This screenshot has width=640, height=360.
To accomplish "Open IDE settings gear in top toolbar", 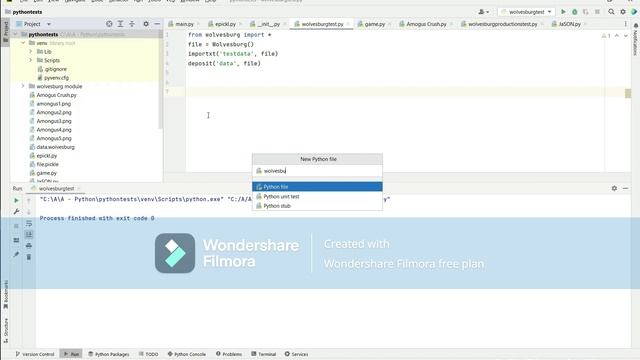I will (x=623, y=12).
